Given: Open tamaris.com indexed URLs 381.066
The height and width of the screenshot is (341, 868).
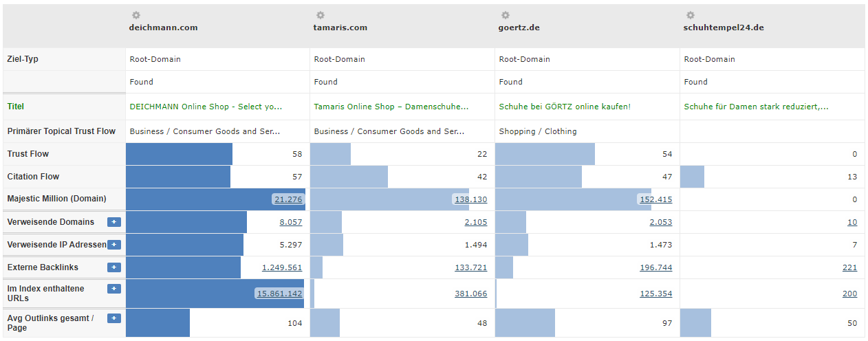Looking at the screenshot, I should coord(471,294).
